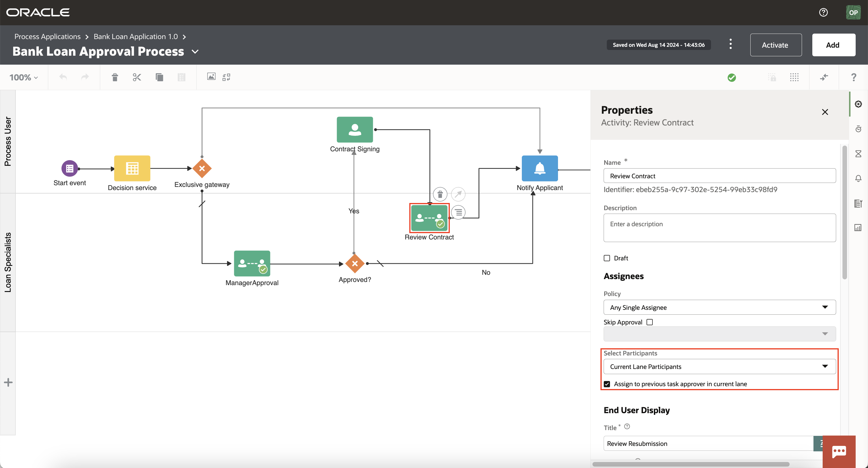
Task: Open the Policy dropdown
Action: click(719, 307)
